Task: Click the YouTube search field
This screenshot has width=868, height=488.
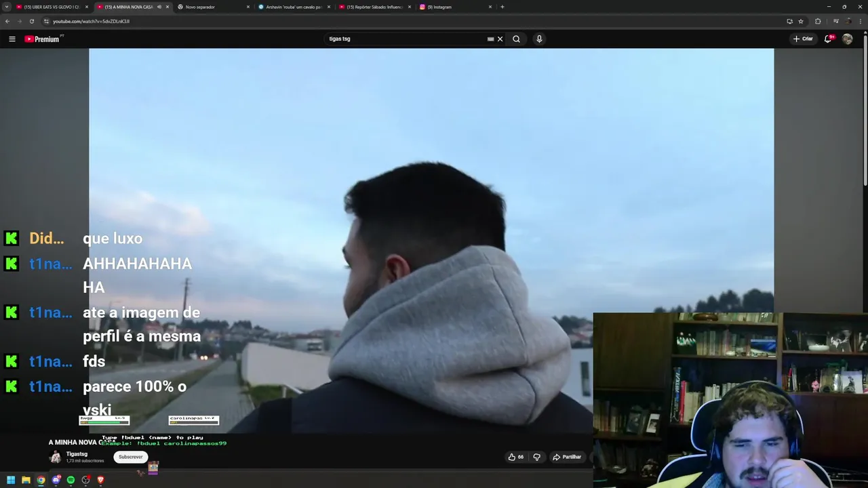Action: tap(406, 39)
